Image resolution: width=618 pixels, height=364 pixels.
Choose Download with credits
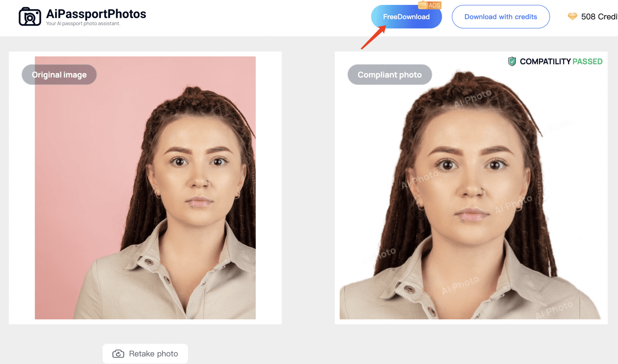click(x=500, y=17)
